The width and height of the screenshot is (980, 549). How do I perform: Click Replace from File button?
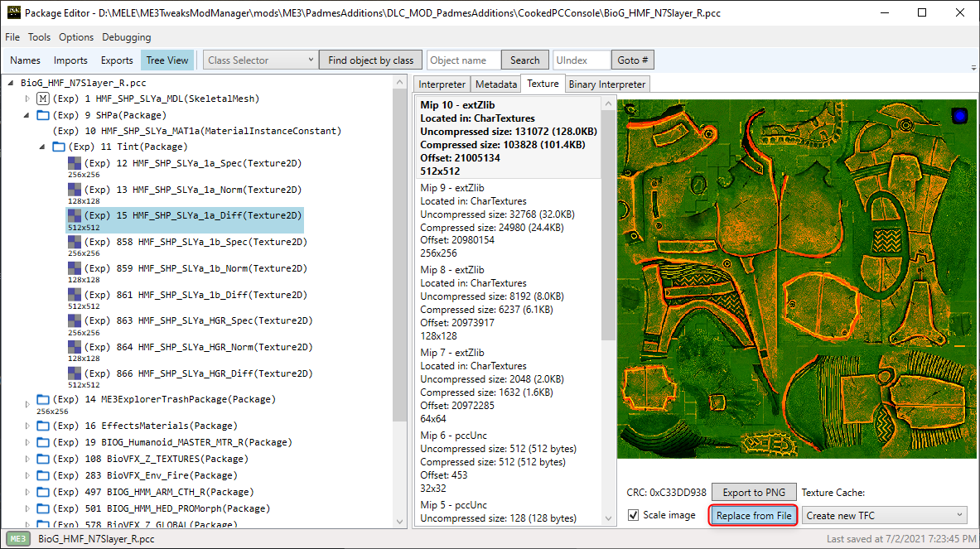tap(753, 515)
